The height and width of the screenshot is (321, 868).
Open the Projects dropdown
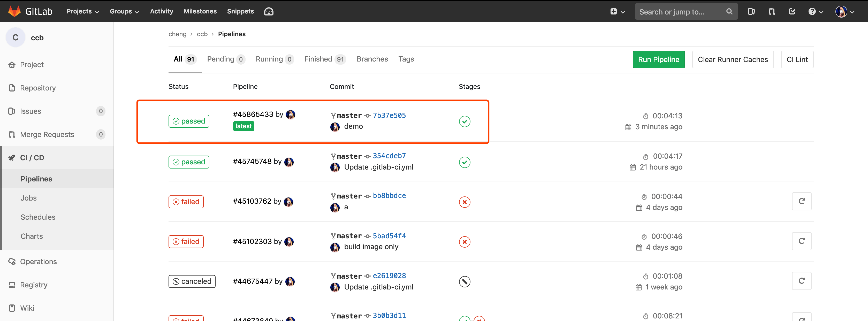[x=82, y=11]
